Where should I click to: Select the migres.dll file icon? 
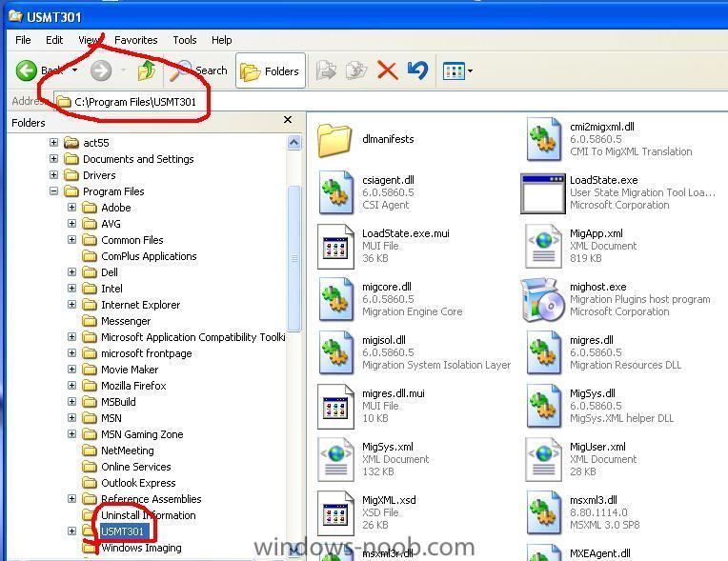[x=544, y=352]
